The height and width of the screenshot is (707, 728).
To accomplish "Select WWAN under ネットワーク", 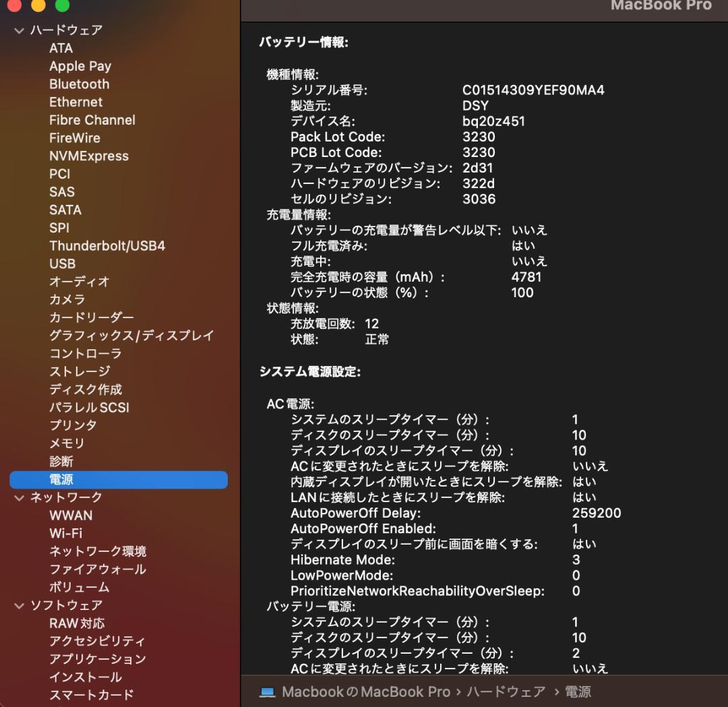I will (x=69, y=516).
